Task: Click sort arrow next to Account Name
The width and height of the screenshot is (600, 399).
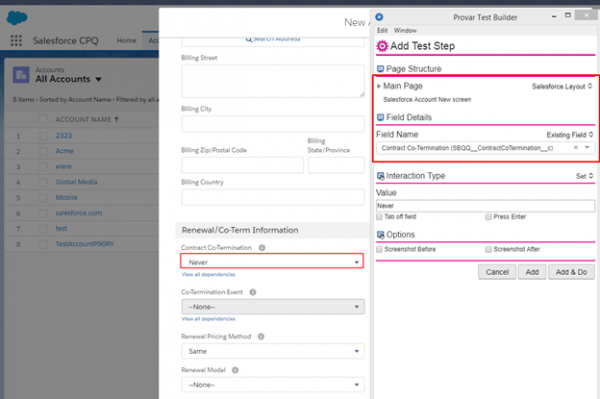Action: (116, 119)
